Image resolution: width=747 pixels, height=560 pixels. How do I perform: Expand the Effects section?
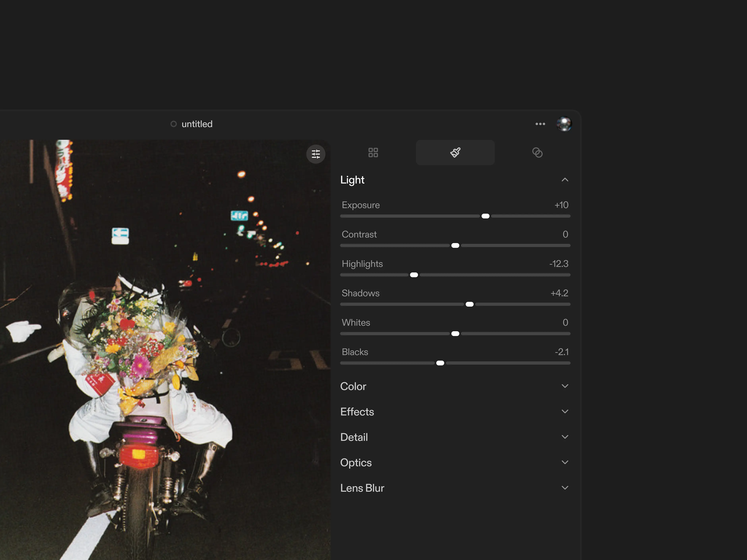565,411
